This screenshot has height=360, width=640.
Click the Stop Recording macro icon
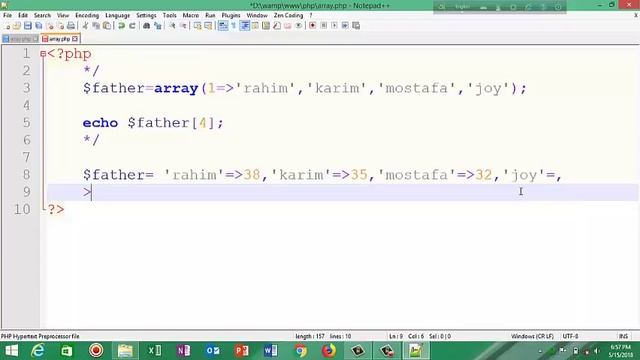coord(323,26)
